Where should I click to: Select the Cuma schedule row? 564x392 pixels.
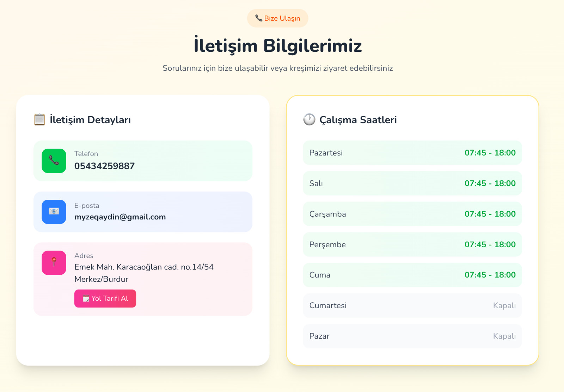pos(412,275)
